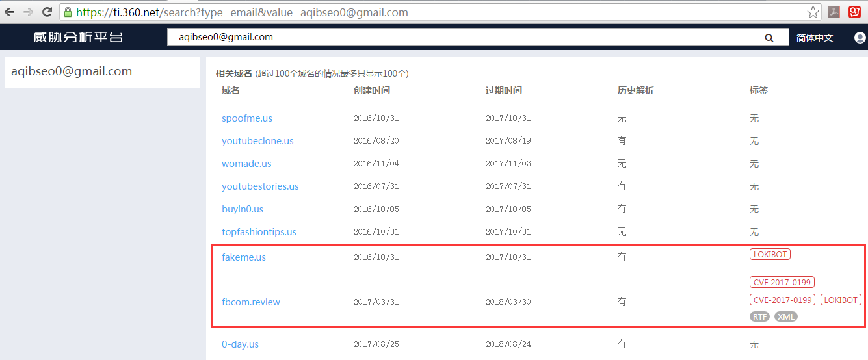Bookmark this page with the star icon
Viewport: 868px width, 360px height.
pyautogui.click(x=813, y=12)
